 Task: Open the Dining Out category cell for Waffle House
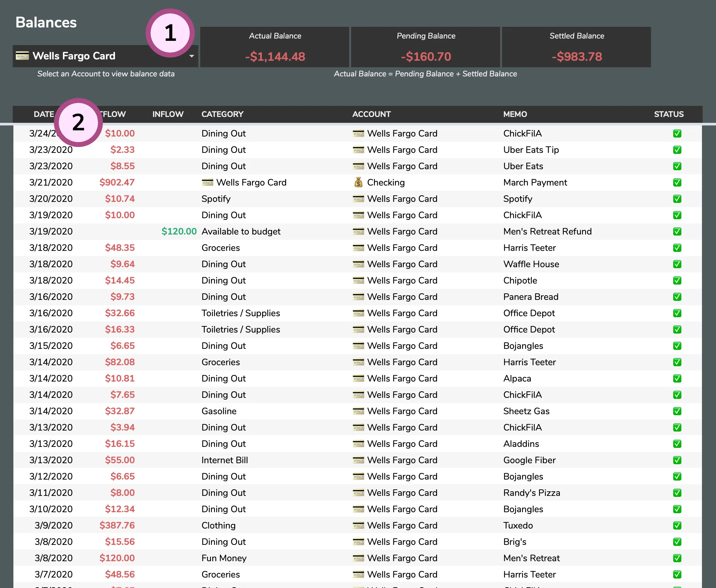223,264
